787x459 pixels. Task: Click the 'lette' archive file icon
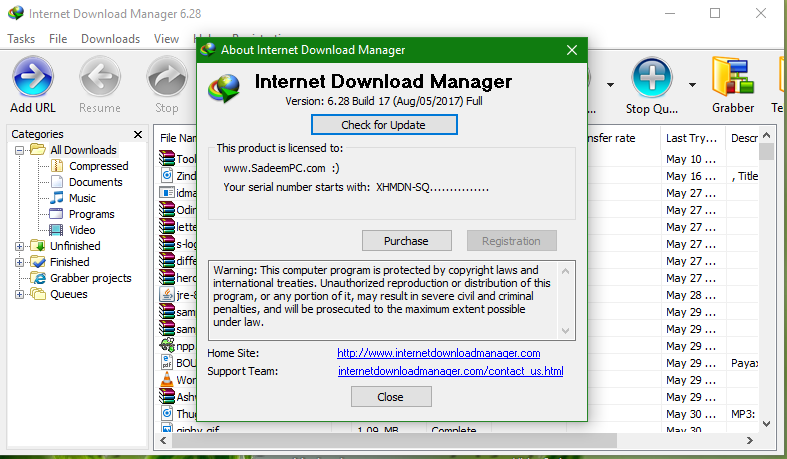click(166, 227)
